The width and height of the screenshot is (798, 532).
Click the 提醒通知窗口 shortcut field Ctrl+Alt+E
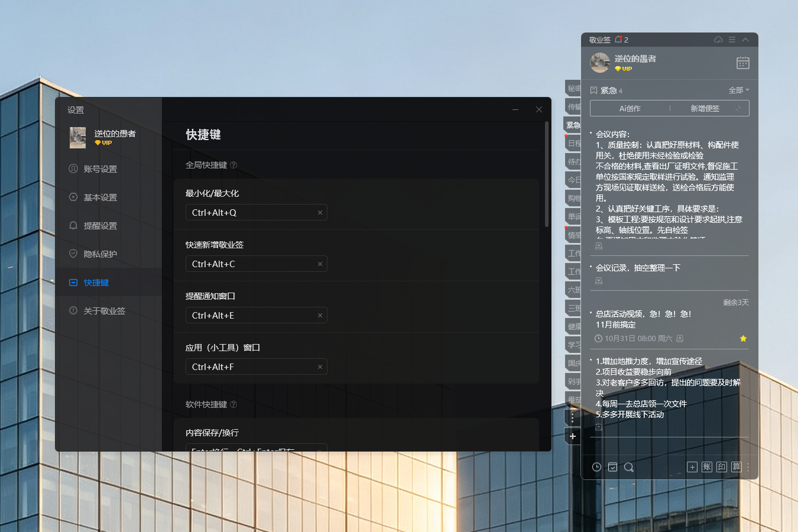coord(257,316)
